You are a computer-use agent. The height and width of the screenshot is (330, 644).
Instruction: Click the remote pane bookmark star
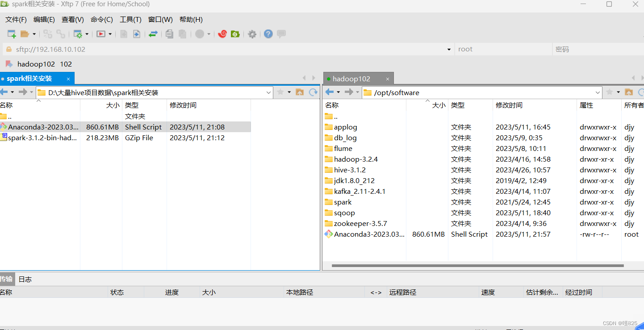coord(610,92)
